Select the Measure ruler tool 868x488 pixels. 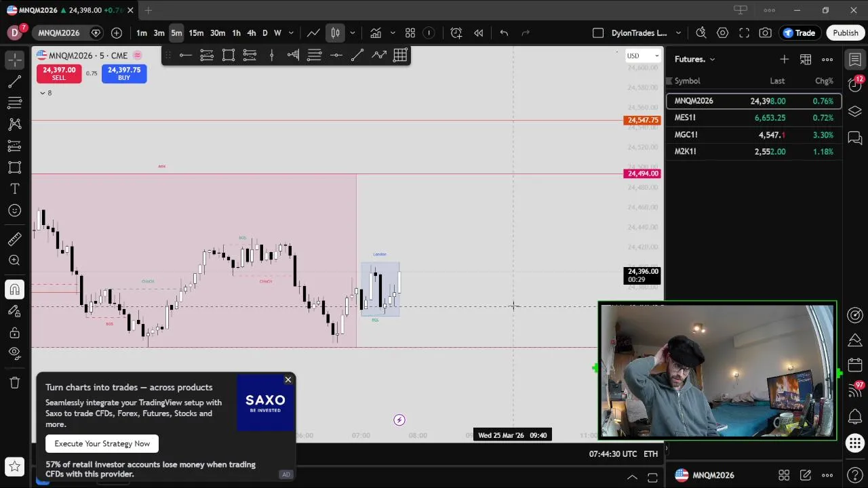(14, 239)
